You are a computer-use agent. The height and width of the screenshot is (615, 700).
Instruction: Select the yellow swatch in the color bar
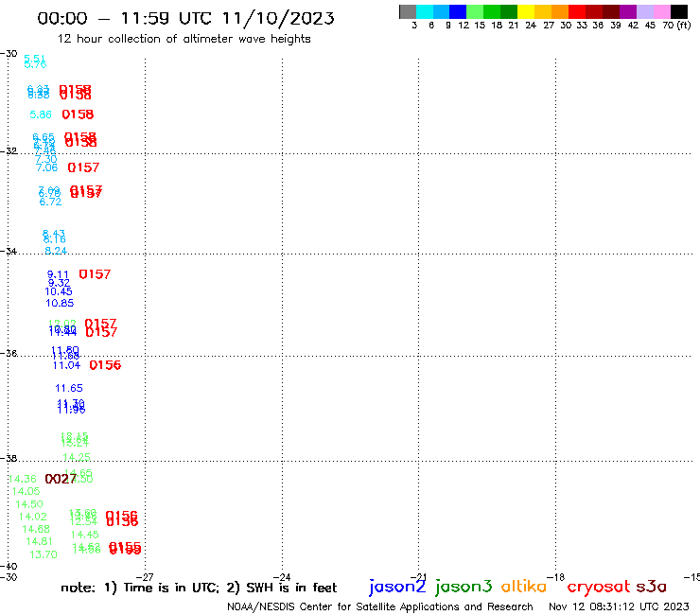pos(526,11)
